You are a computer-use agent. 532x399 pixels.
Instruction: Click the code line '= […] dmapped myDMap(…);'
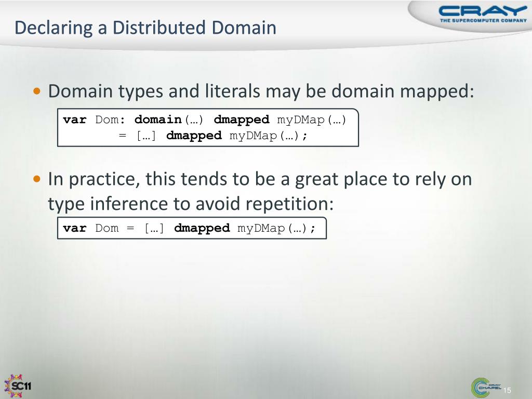[x=212, y=136]
